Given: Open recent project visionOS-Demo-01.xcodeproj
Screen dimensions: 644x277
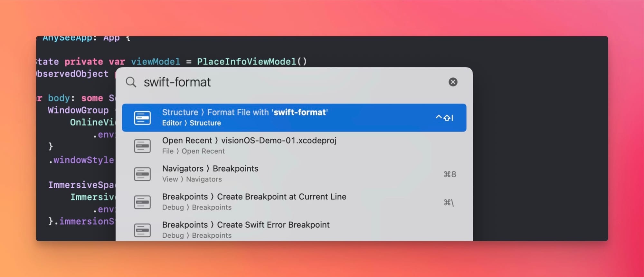Looking at the screenshot, I should 249,141.
